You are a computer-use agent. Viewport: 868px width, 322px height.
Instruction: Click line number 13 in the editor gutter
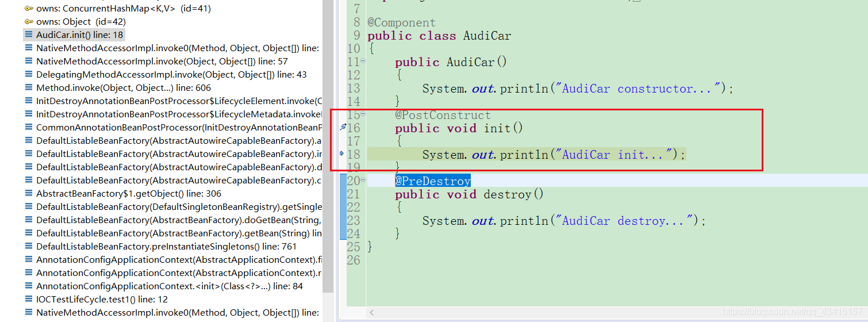tap(354, 89)
